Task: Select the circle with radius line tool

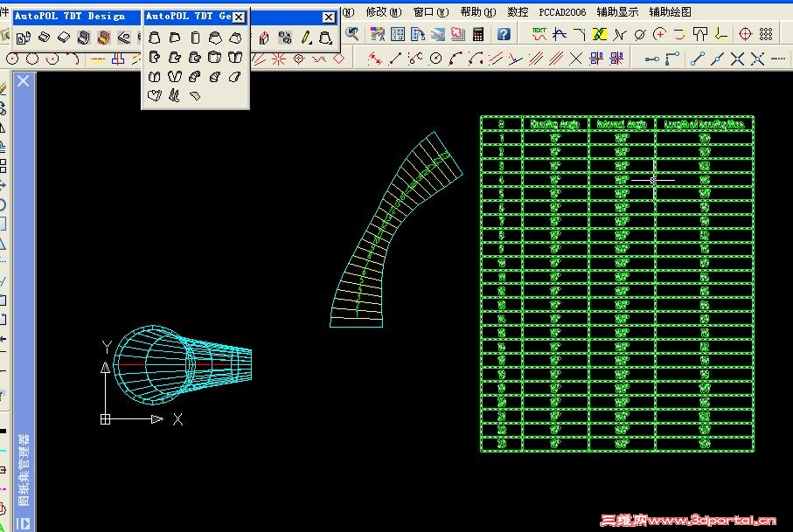Action: pos(435,59)
